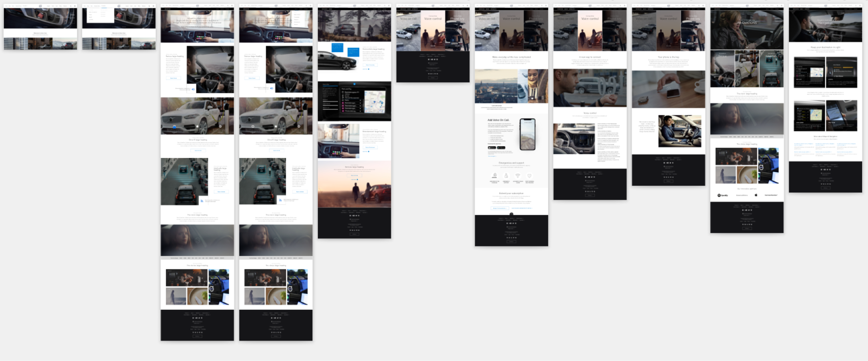Click the black App Store badge under Add Volvo On Call
This screenshot has width=868, height=361.
pyautogui.click(x=492, y=147)
